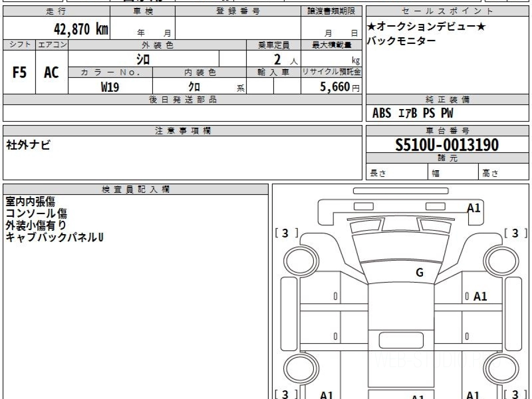Select exterior color value シロ
532x399 pixels.
[x=143, y=59]
